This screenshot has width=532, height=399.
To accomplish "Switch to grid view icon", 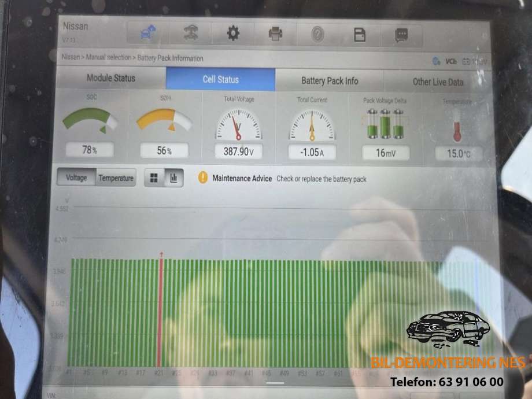I will click(154, 178).
